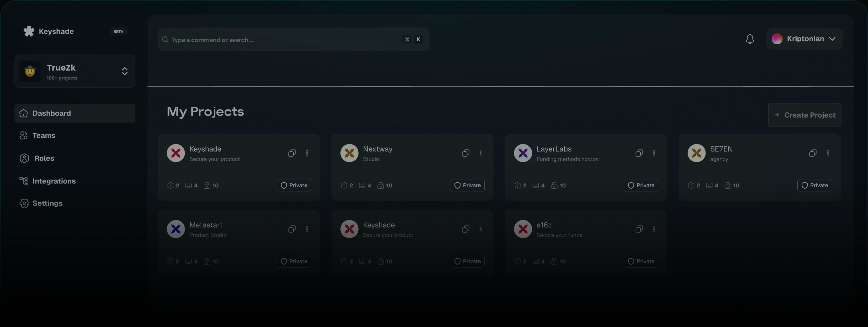Click the copy icon on SE7EN card
This screenshot has height=327, width=868.
[x=812, y=153]
